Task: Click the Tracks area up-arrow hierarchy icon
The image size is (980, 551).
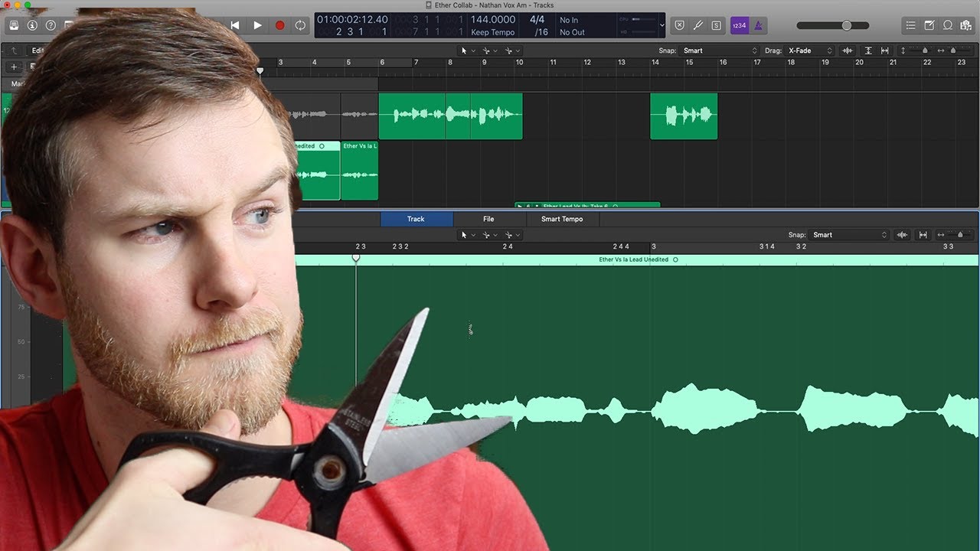Action: pyautogui.click(x=13, y=51)
